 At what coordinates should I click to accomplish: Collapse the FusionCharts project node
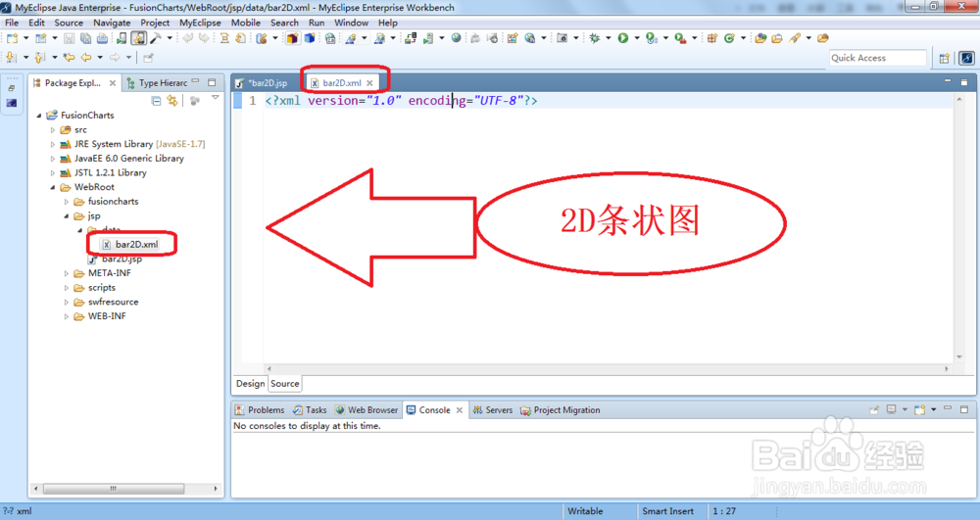(x=39, y=116)
